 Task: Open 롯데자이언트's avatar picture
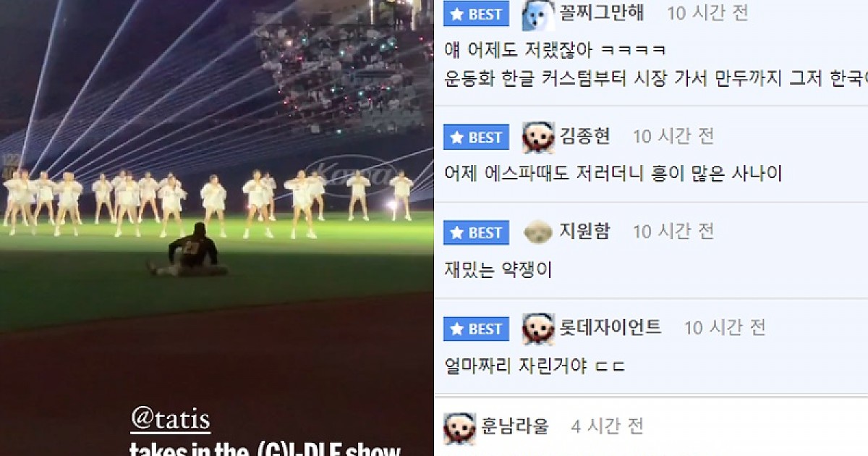click(x=538, y=329)
